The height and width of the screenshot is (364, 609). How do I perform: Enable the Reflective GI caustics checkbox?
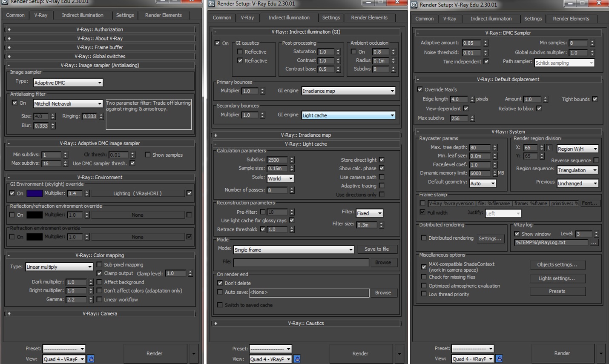tap(240, 52)
